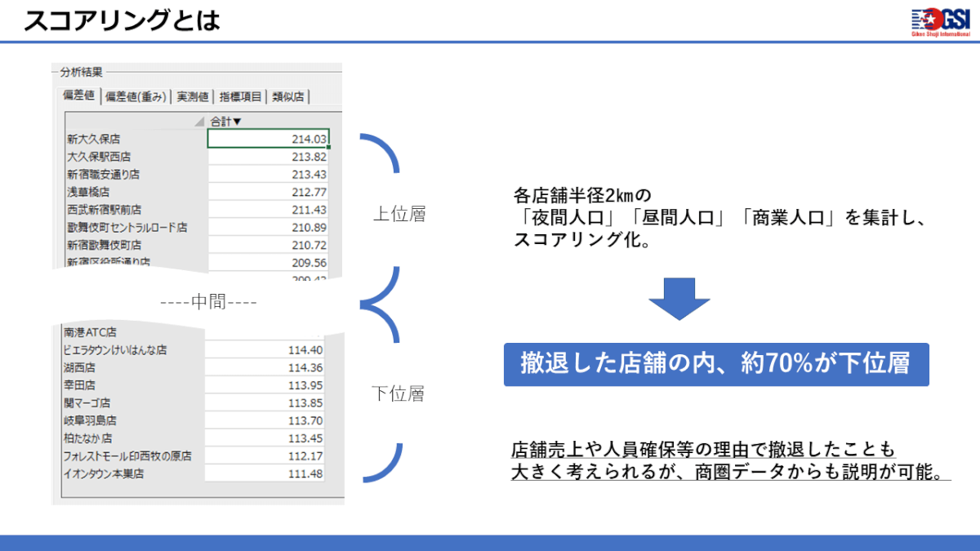The height and width of the screenshot is (551, 980).
Task: Click the 114.40 value cell
Action: coord(265,349)
